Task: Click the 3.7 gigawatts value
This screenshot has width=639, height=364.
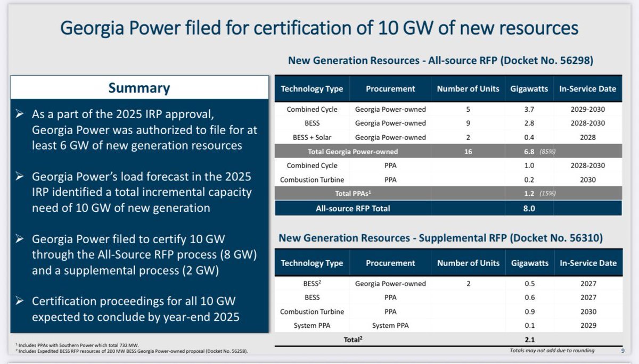Action: [x=529, y=109]
